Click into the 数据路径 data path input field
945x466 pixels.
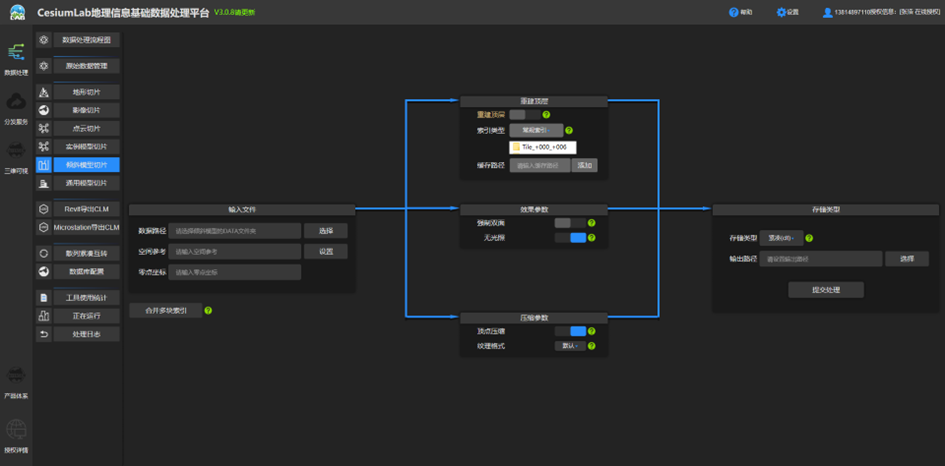tap(234, 231)
